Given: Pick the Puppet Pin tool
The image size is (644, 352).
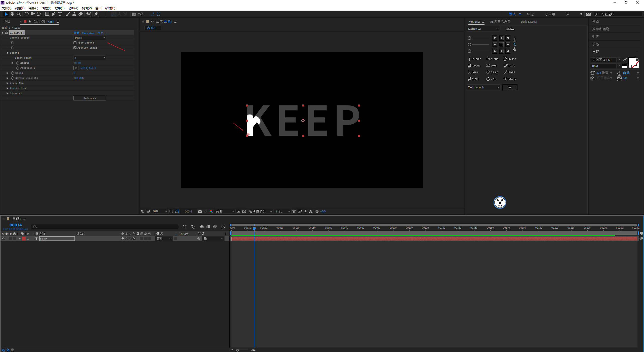Looking at the screenshot, I should [x=96, y=14].
